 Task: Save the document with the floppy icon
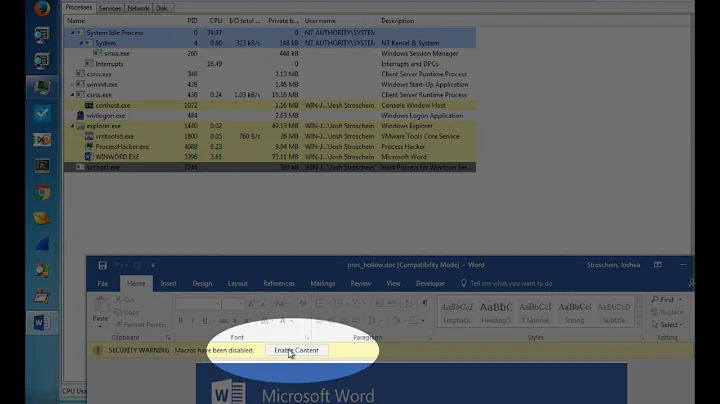coord(102,265)
